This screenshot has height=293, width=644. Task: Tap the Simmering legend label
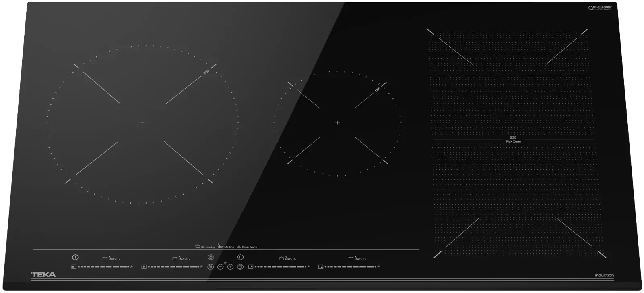coord(208,247)
